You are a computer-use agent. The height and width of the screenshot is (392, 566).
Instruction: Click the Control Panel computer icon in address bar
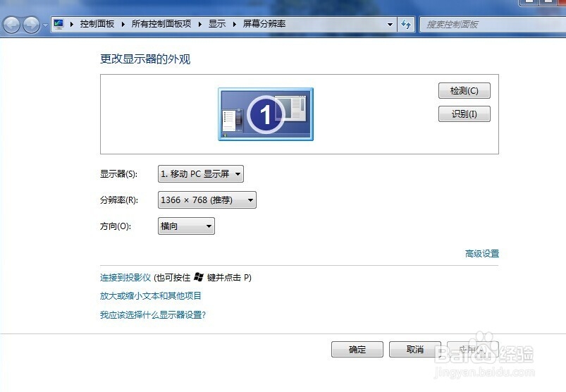59,24
